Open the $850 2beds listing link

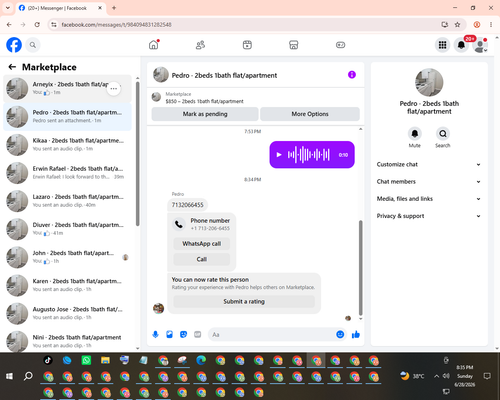click(x=204, y=101)
